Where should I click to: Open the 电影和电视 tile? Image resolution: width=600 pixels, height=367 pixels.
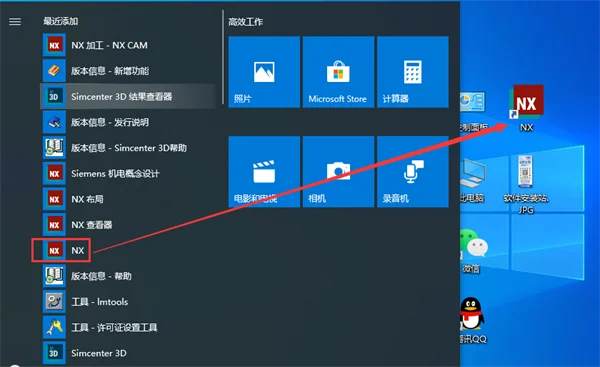click(264, 172)
